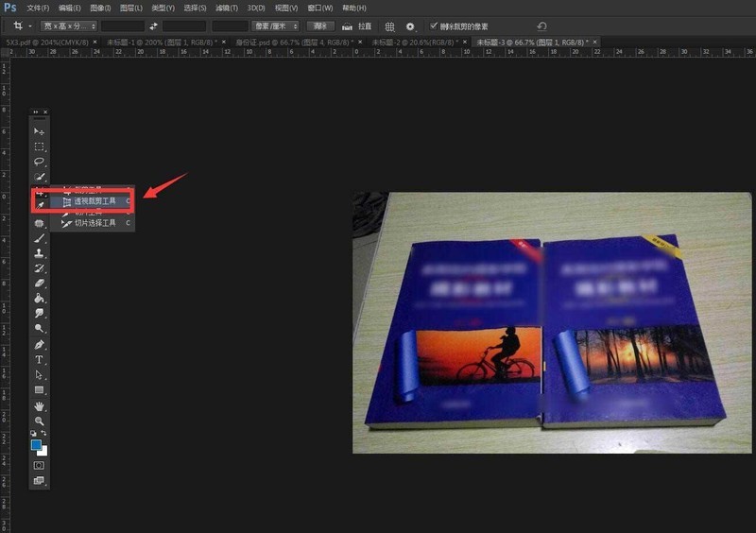Select the Spot Healing Brush tool
Image resolution: width=756 pixels, height=533 pixels.
(39, 223)
